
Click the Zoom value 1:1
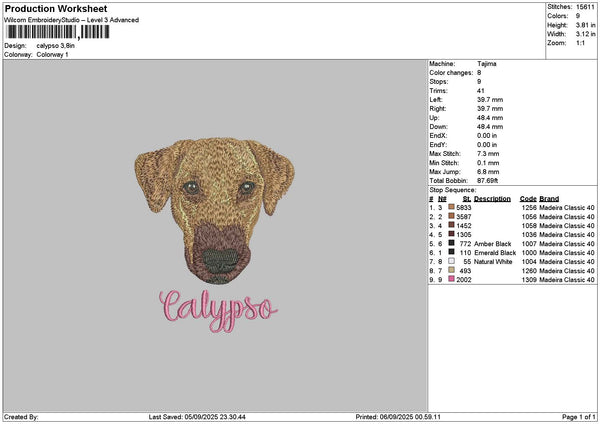pyautogui.click(x=580, y=43)
